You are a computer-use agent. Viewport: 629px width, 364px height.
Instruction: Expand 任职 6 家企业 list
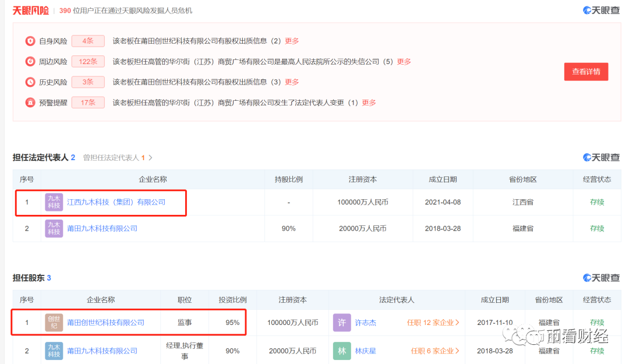[435, 351]
